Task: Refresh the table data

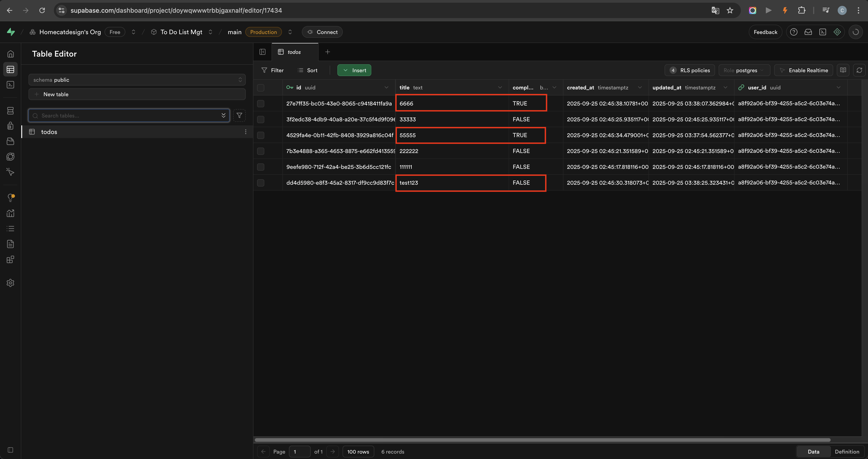Action: [x=859, y=70]
